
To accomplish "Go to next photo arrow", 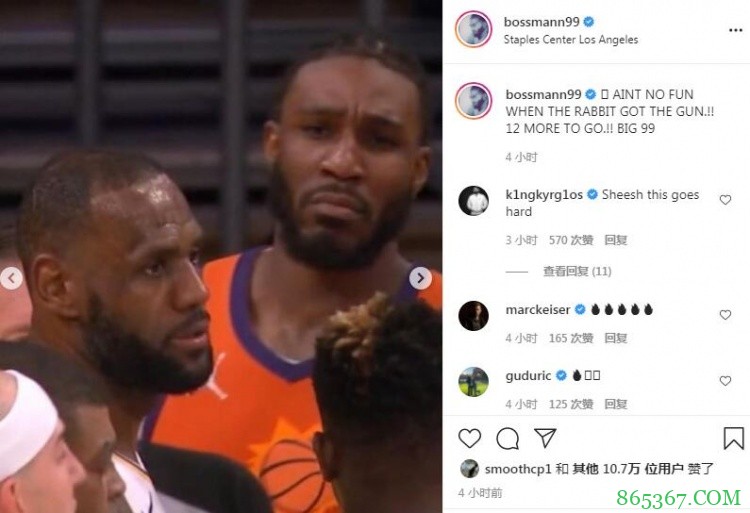I will pyautogui.click(x=420, y=278).
